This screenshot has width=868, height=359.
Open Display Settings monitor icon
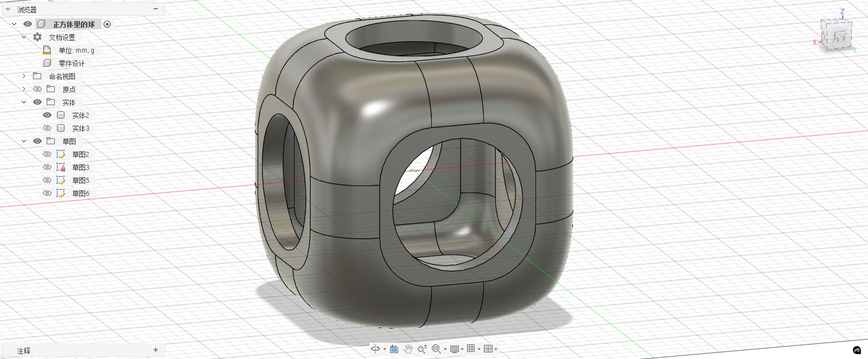click(x=455, y=349)
